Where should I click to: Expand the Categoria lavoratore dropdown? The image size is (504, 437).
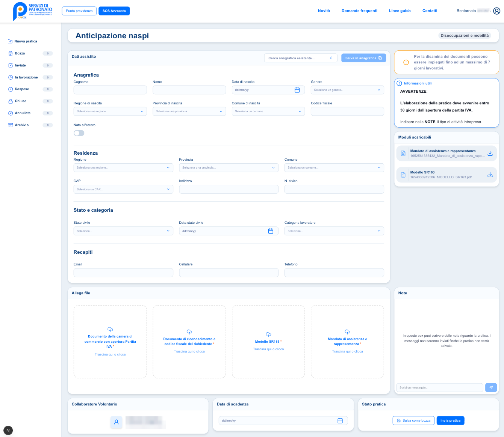tap(334, 231)
